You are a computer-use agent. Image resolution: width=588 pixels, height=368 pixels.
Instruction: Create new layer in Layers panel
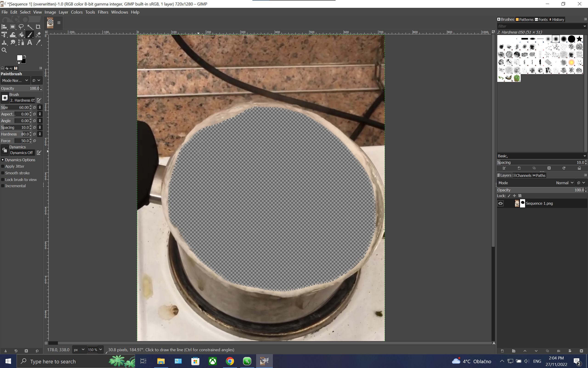click(502, 351)
